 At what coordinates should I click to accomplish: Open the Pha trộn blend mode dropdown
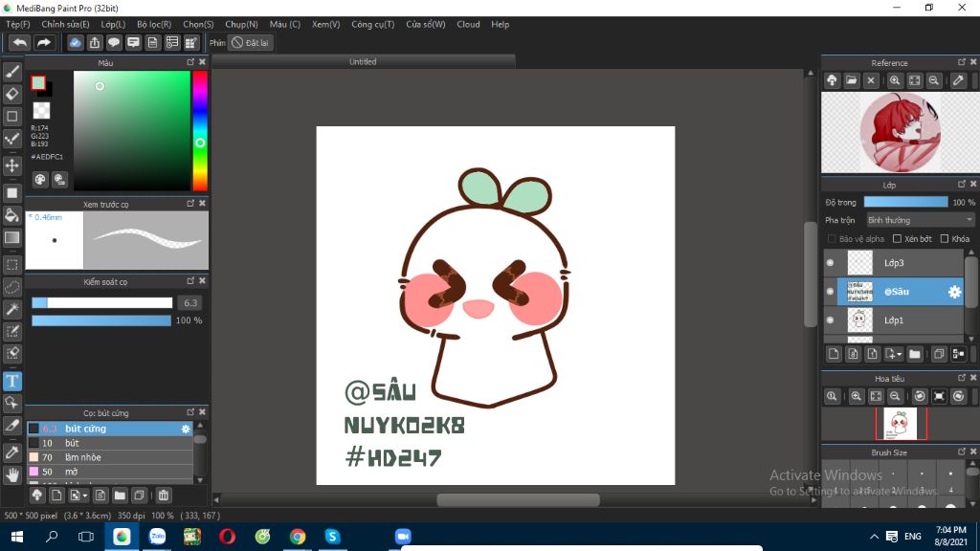(x=920, y=220)
